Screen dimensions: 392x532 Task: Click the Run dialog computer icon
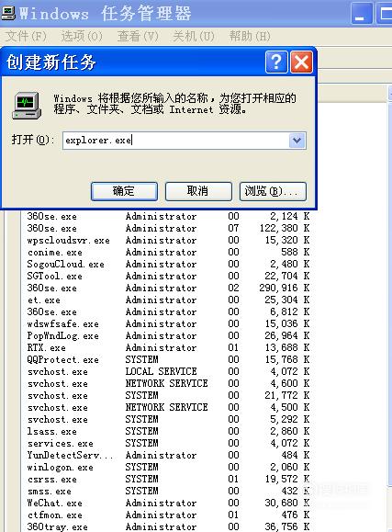click(27, 106)
